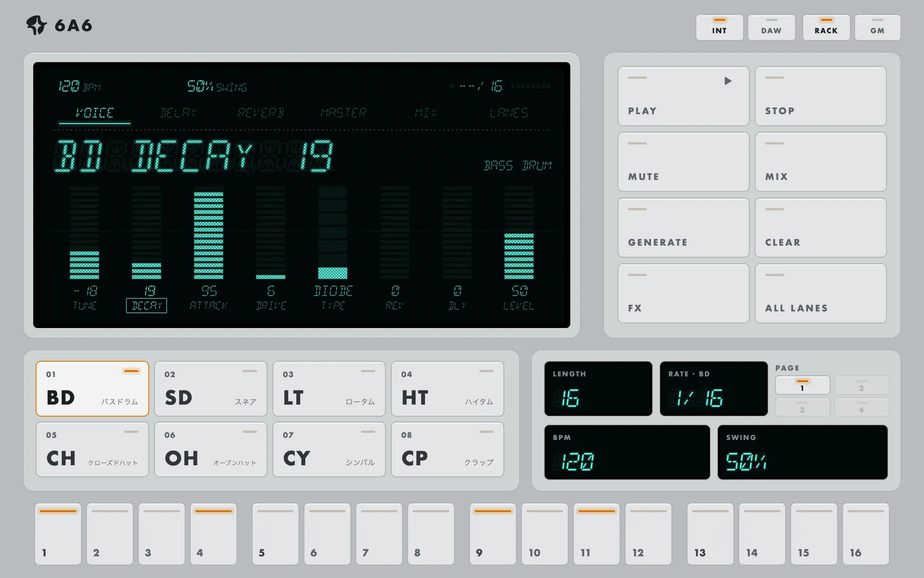Select the DECAY parameter label
The height and width of the screenshot is (578, 924).
point(147,306)
